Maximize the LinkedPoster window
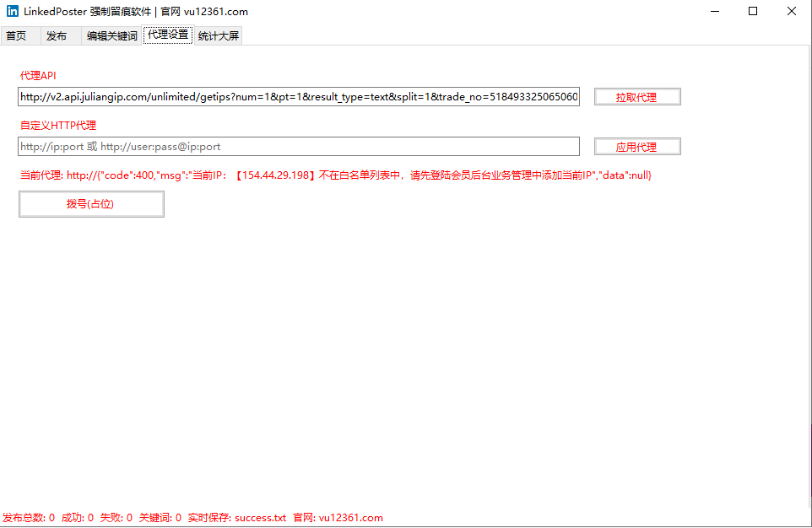812x528 pixels. coord(753,12)
